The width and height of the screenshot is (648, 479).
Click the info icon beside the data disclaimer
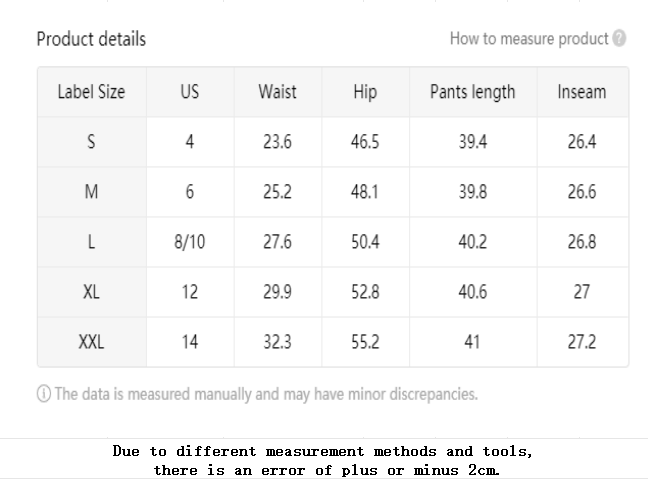[44, 393]
